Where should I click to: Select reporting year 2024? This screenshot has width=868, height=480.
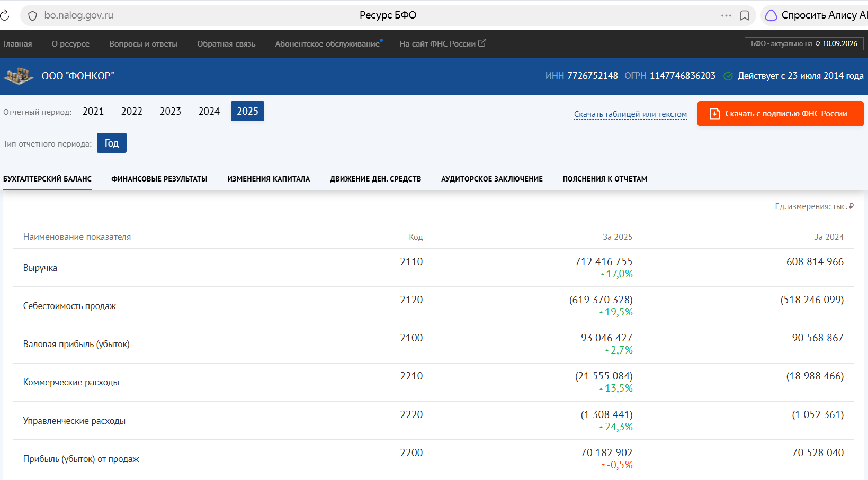click(x=209, y=111)
